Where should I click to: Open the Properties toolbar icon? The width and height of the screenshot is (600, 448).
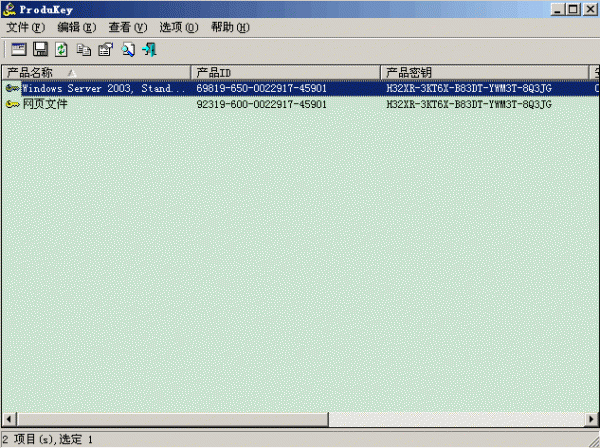point(105,50)
